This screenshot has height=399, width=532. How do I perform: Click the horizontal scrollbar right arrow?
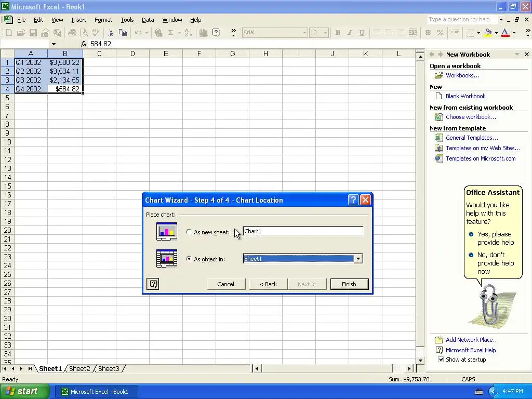pos(409,368)
